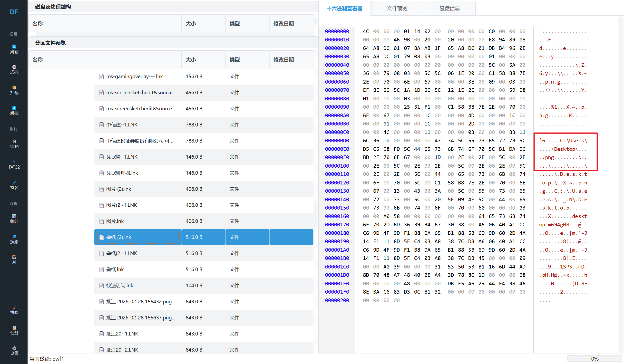Image resolution: width=624 pixels, height=364 pixels.
Task: Click the 擦除 erase tool icon
Action: coord(14,310)
